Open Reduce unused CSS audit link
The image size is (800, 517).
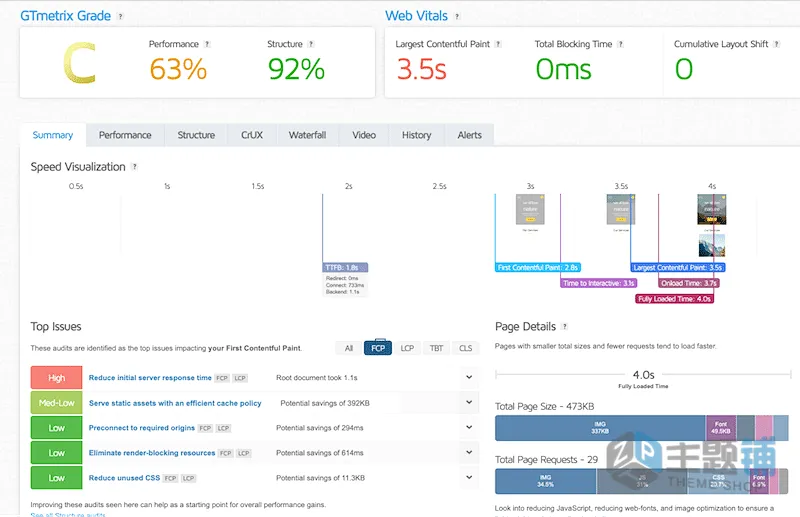[x=124, y=478]
